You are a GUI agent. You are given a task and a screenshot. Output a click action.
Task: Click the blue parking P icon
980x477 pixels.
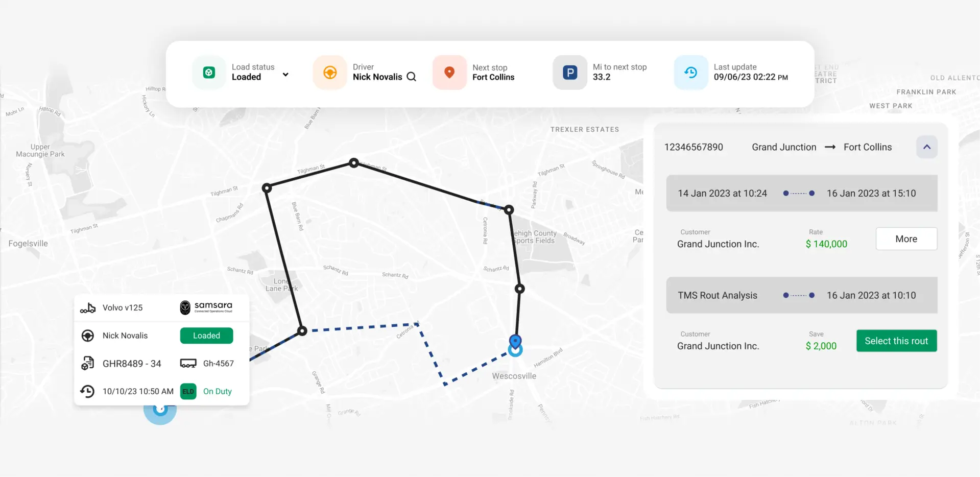pyautogui.click(x=570, y=73)
